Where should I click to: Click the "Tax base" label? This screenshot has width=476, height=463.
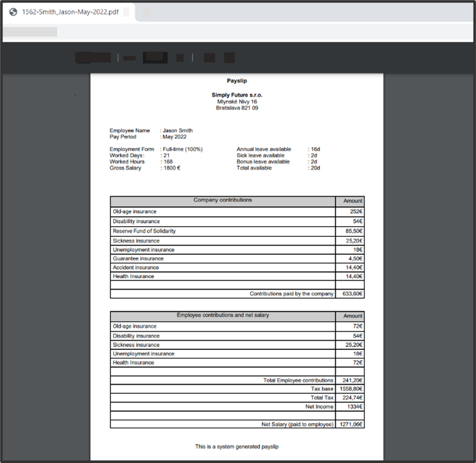pos(322,389)
